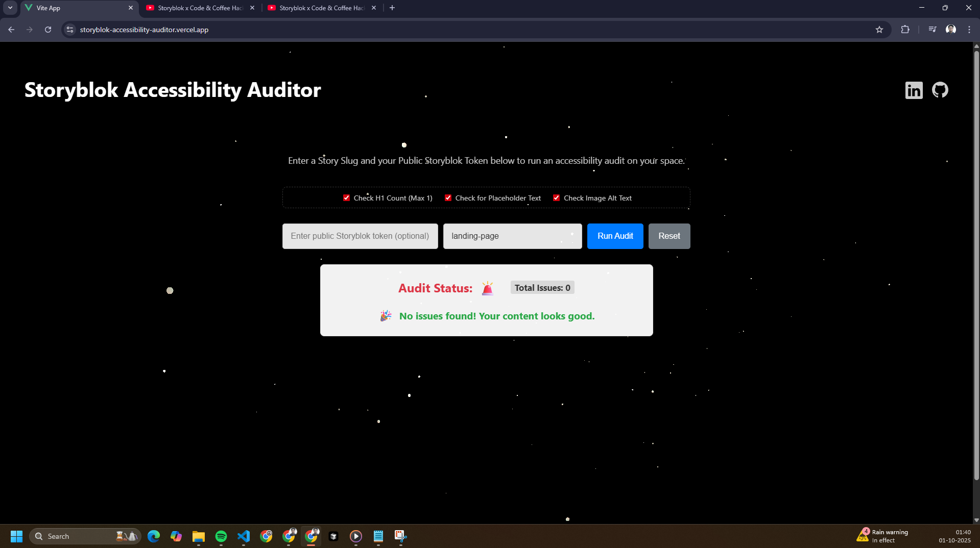This screenshot has width=980, height=548.
Task: Open the Chrome profile avatar
Action: tap(951, 30)
